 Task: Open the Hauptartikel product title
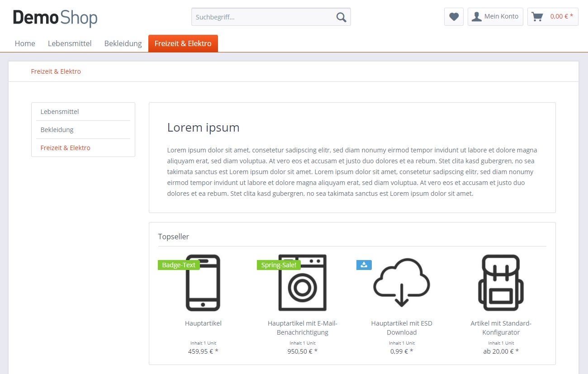[x=203, y=323]
